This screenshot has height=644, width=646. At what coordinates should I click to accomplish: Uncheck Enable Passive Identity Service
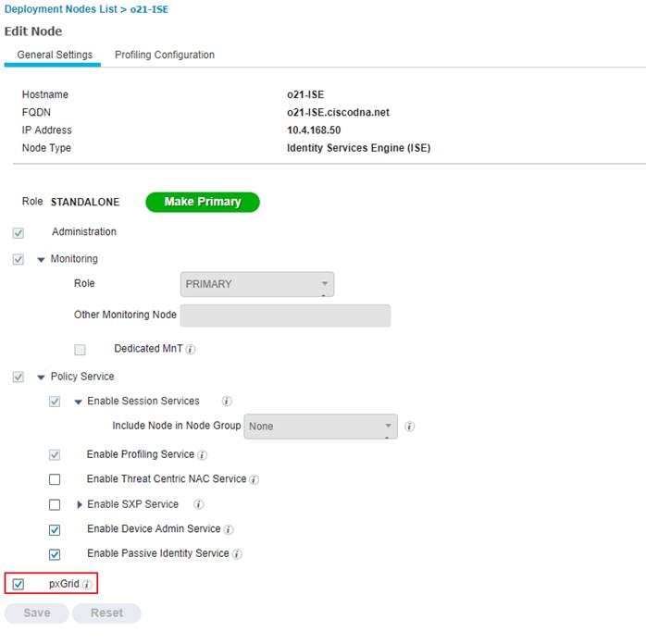pos(55,554)
